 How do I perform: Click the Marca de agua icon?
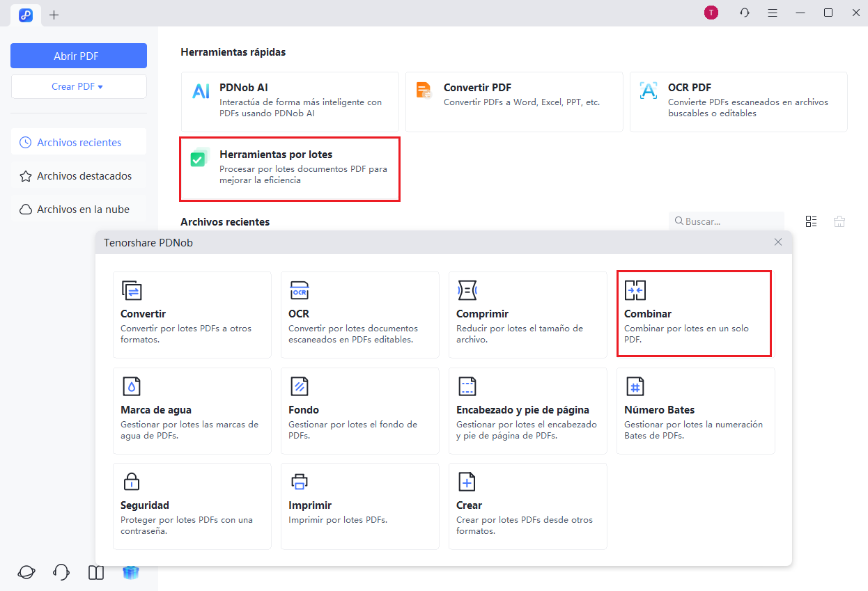coord(132,386)
